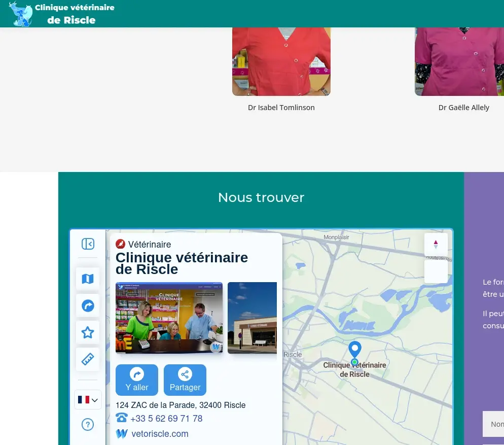This screenshot has width=504, height=445.
Task: Click Dr Isabel Tomlinson's photo
Action: [x=281, y=61]
